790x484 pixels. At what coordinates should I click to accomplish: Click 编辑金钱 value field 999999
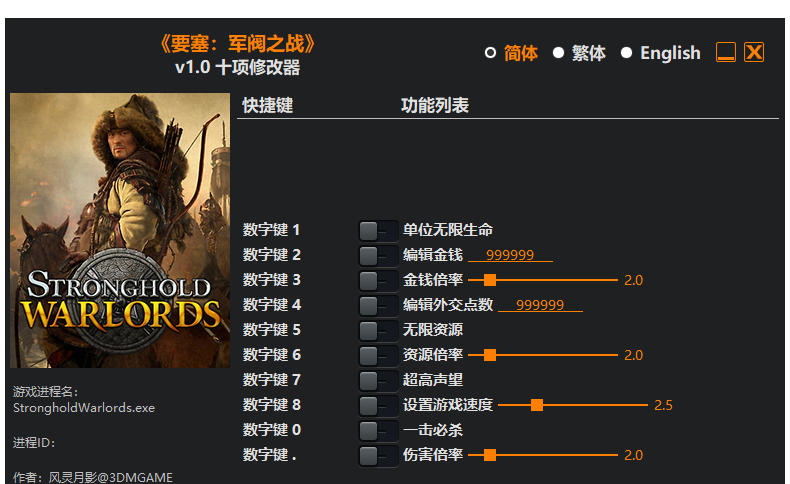pos(510,255)
